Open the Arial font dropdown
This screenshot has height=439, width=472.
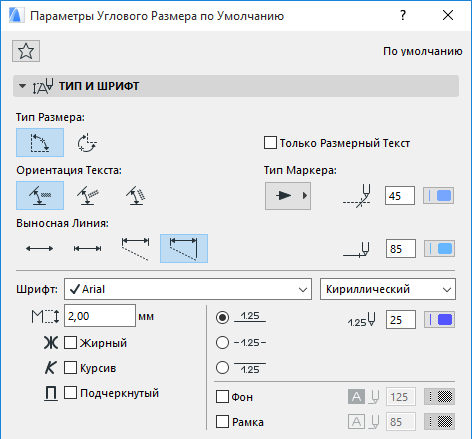[x=188, y=289]
